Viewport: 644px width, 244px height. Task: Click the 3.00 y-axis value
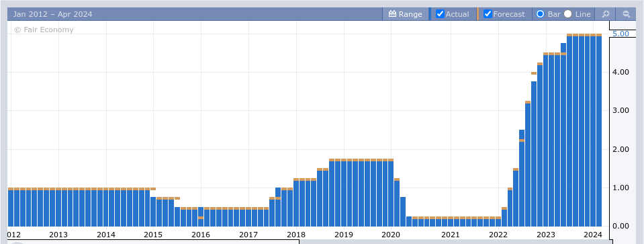pos(620,110)
